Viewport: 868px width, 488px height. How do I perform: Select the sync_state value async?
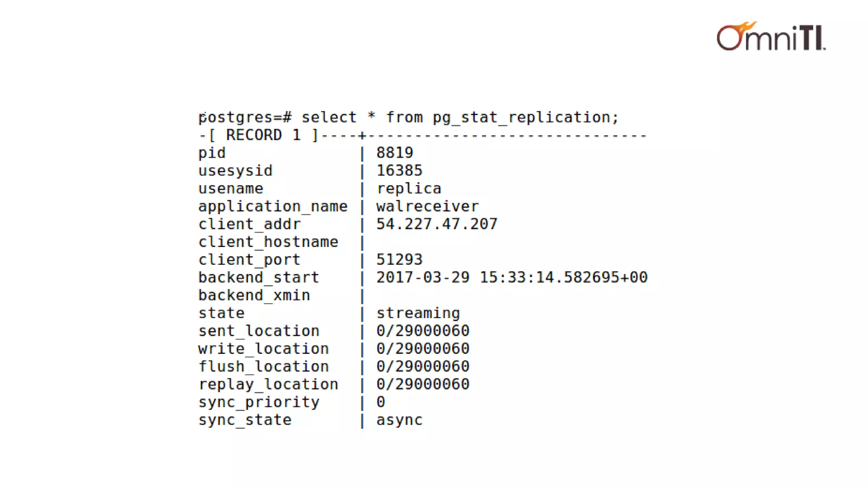pyautogui.click(x=399, y=420)
